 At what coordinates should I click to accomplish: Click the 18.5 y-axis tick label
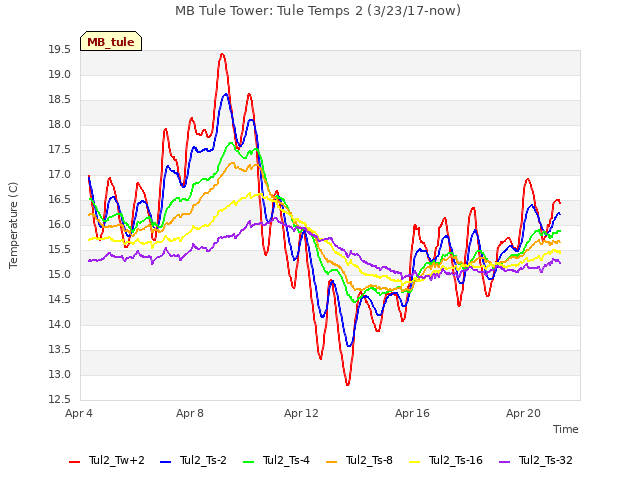coord(60,100)
